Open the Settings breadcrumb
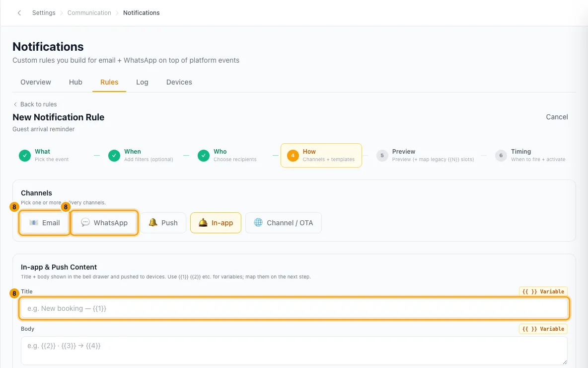Image resolution: width=588 pixels, height=368 pixels. 44,13
